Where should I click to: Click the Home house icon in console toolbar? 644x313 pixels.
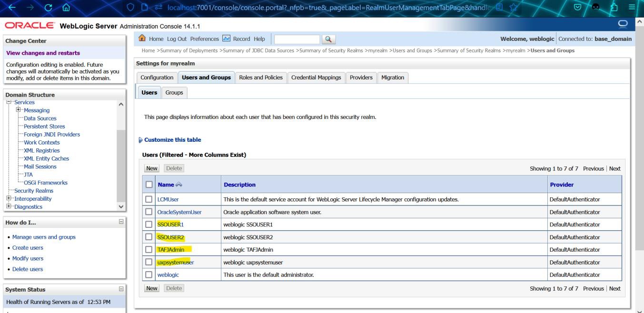pyautogui.click(x=142, y=39)
